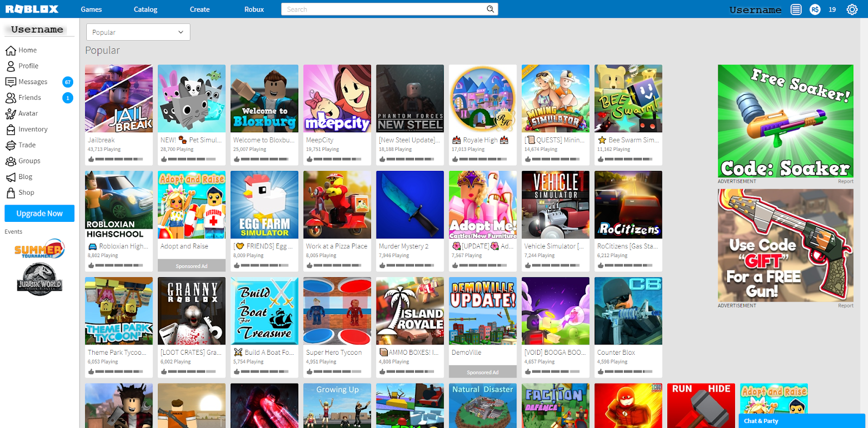868x428 pixels.
Task: Open the Chat & Party bar
Action: (x=802, y=421)
